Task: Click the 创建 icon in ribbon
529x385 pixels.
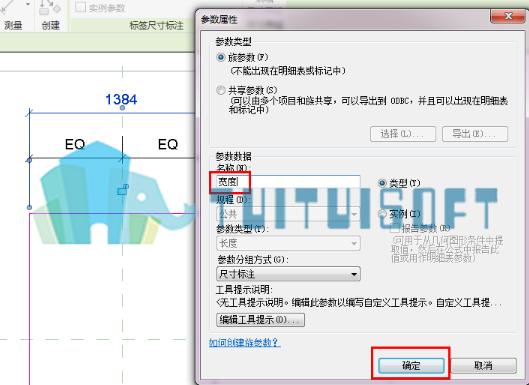Action: click(50, 7)
